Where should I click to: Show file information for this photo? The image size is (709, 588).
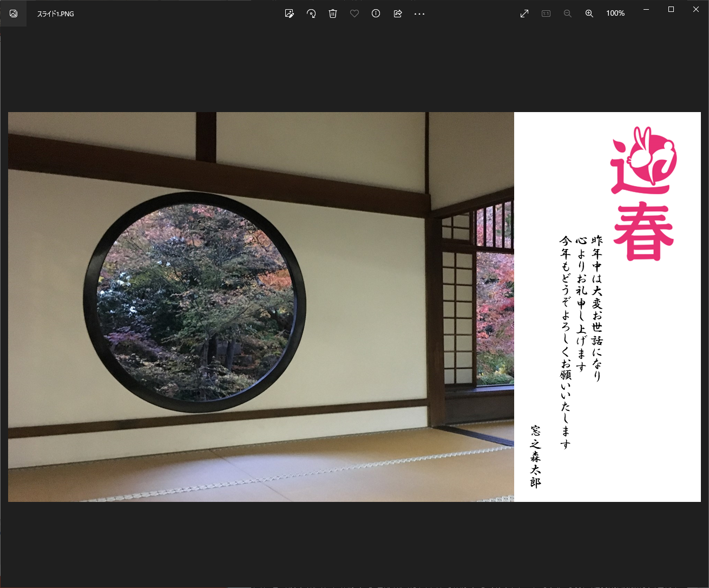tap(376, 14)
